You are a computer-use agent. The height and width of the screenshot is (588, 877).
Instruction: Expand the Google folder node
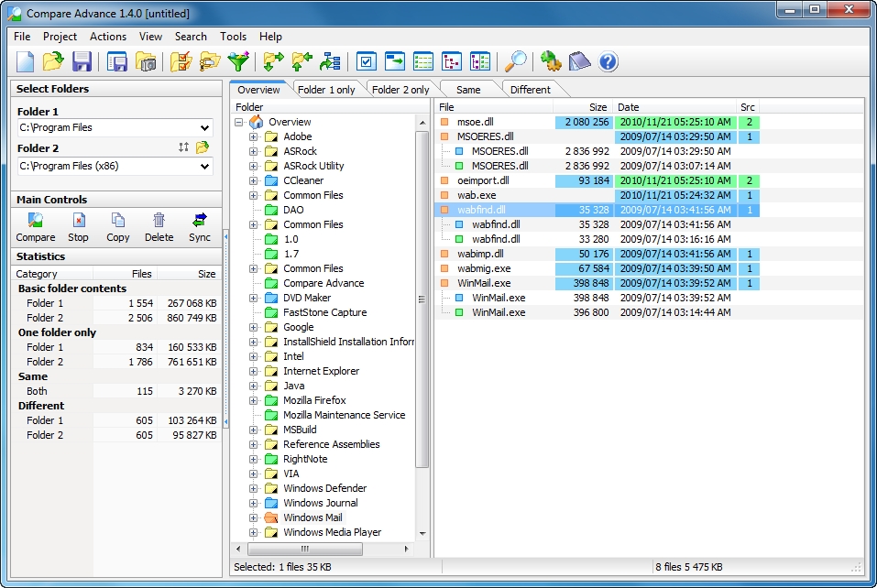click(253, 327)
